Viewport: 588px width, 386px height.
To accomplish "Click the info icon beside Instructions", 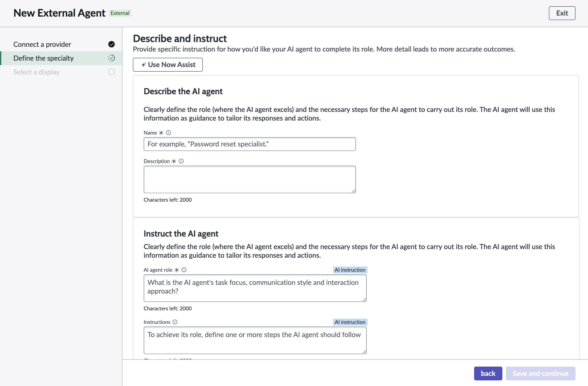I will [175, 322].
